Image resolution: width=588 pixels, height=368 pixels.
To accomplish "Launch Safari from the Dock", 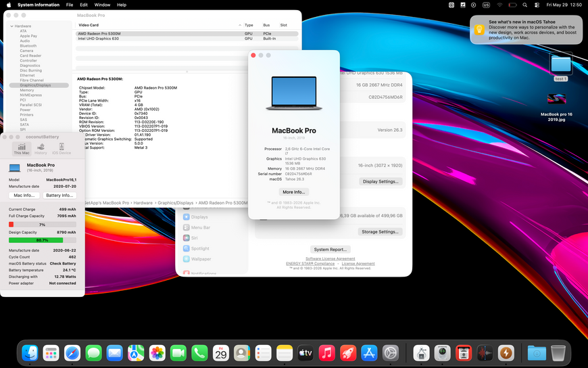I will [x=72, y=353].
